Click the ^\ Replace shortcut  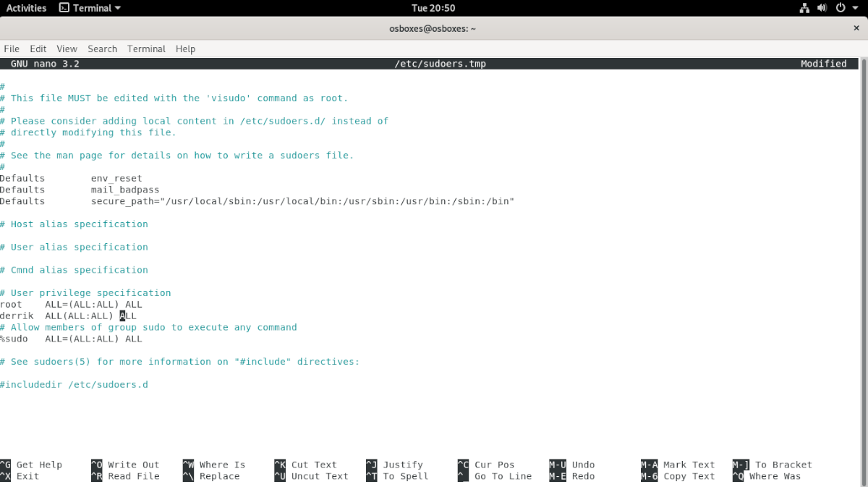[x=211, y=476]
